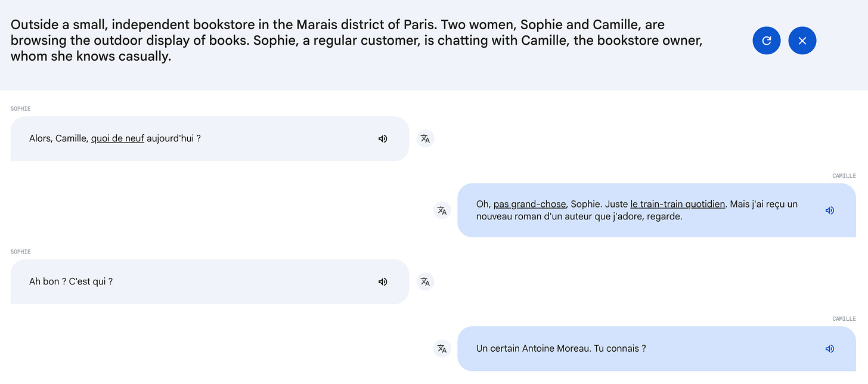Translate "Ah bon ? C'est qui ?" message
868x384 pixels.
[x=425, y=281]
